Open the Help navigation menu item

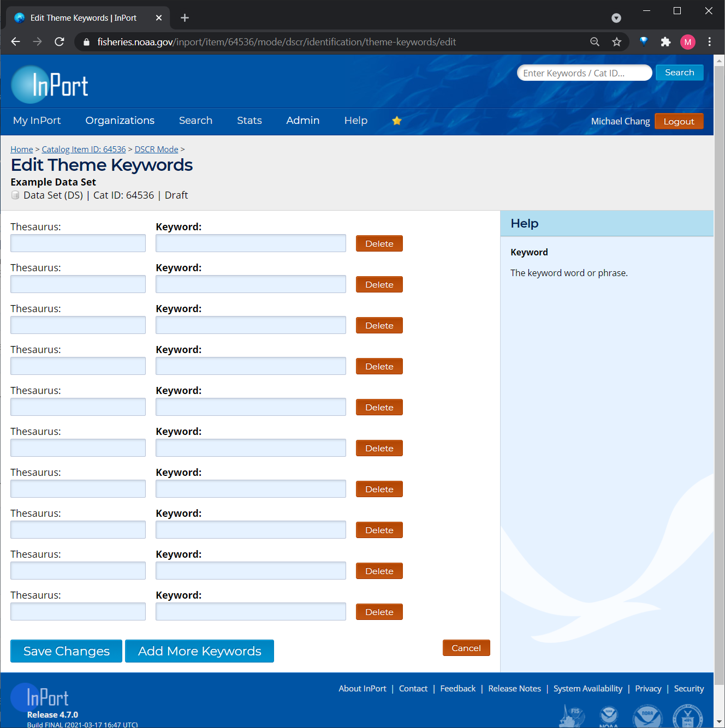click(x=356, y=121)
